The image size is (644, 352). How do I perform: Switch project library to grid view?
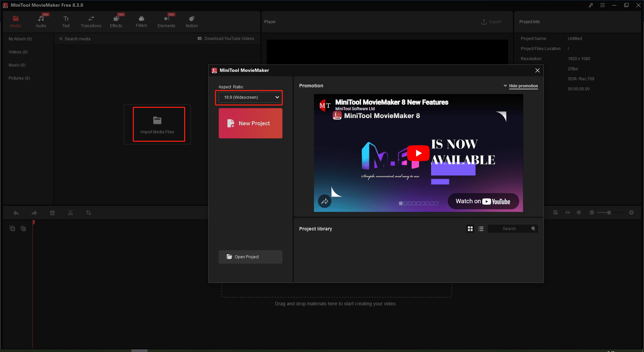point(470,229)
